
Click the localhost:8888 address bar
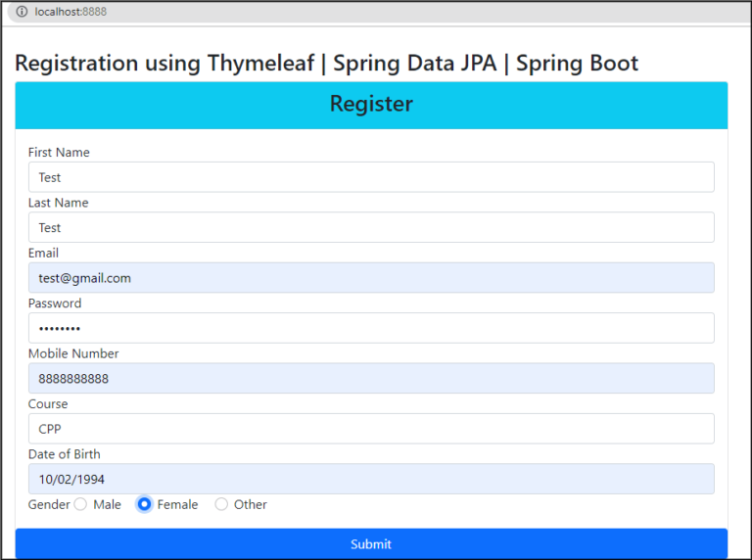tap(379, 12)
